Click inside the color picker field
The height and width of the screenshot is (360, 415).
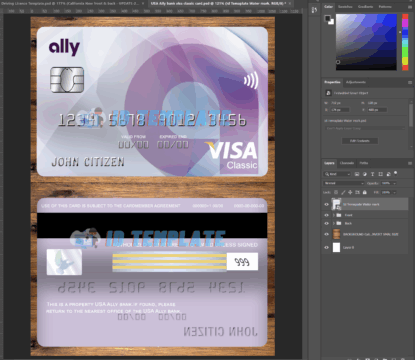click(366, 42)
